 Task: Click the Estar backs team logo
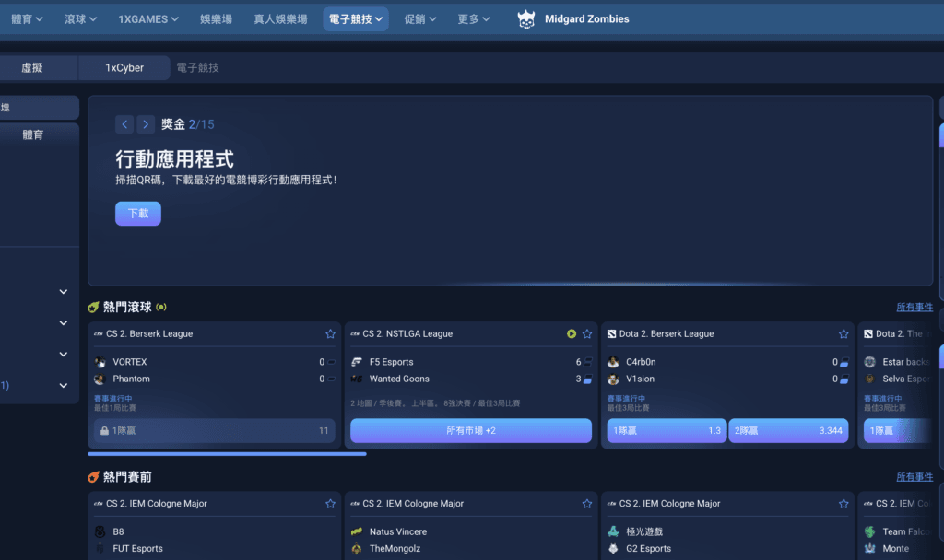click(870, 362)
